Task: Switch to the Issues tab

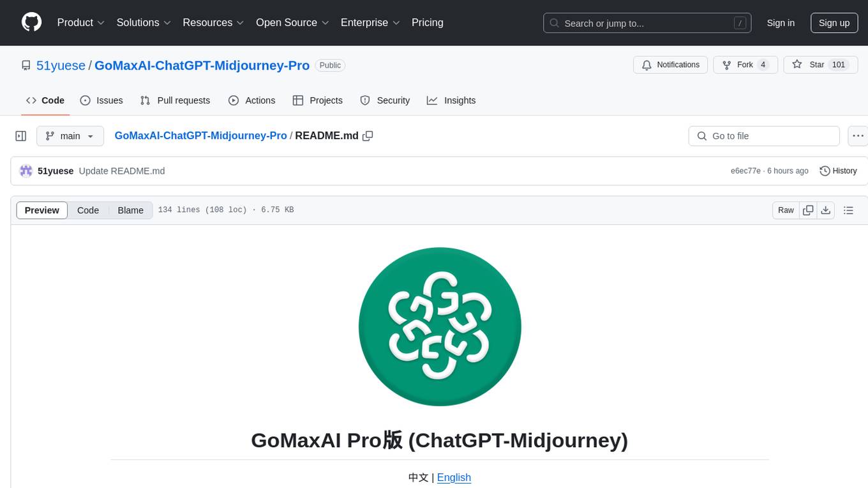Action: point(101,100)
